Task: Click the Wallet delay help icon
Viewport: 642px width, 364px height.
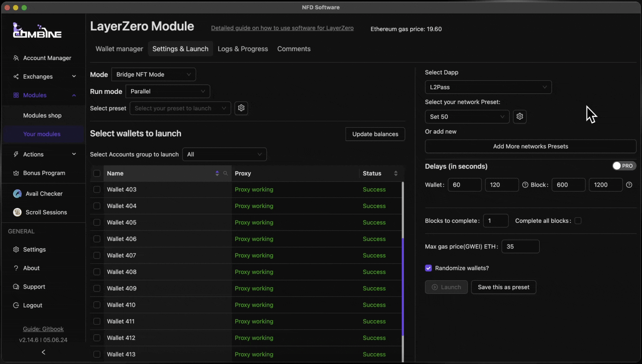Action: pos(525,185)
